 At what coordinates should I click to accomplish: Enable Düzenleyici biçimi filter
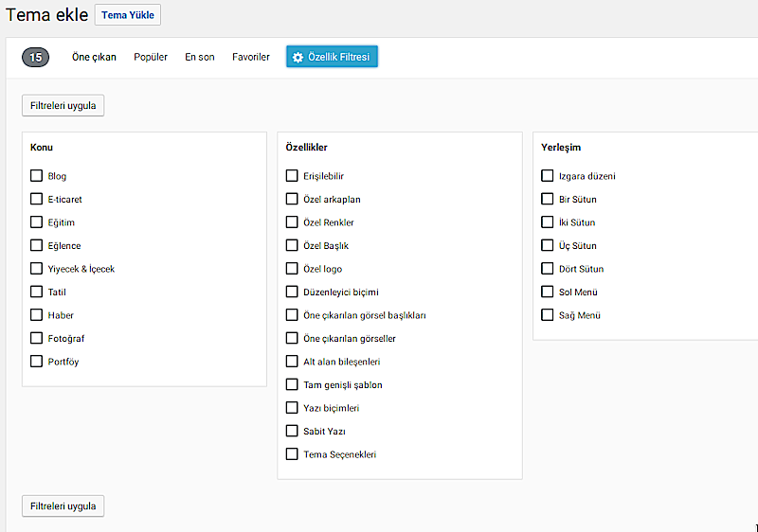[292, 292]
